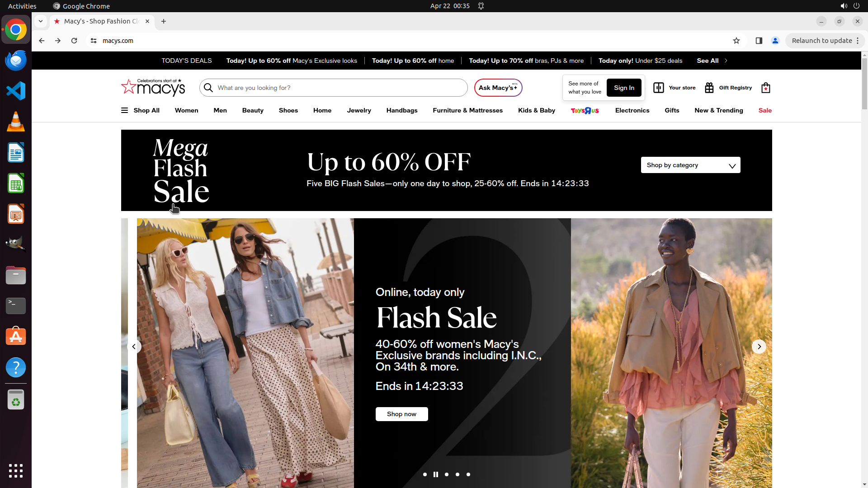868x488 pixels.
Task: Expand Shop by category dropdown
Action: 690,165
